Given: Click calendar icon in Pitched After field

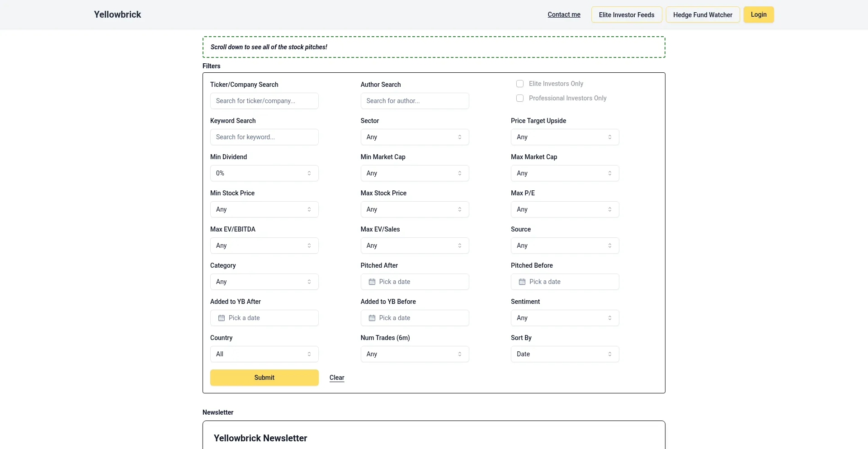Looking at the screenshot, I should click(372, 282).
